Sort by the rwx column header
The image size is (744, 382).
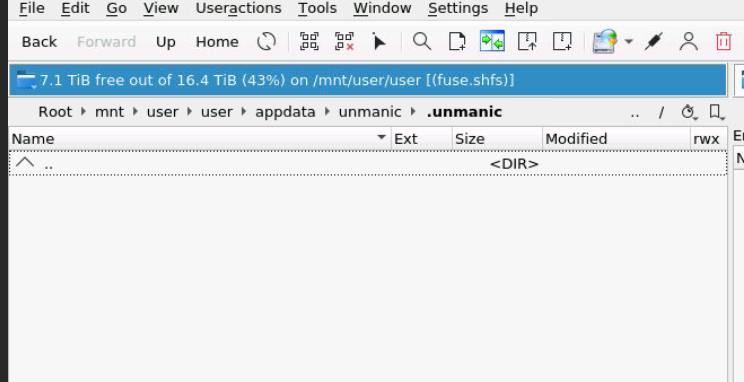[708, 139]
